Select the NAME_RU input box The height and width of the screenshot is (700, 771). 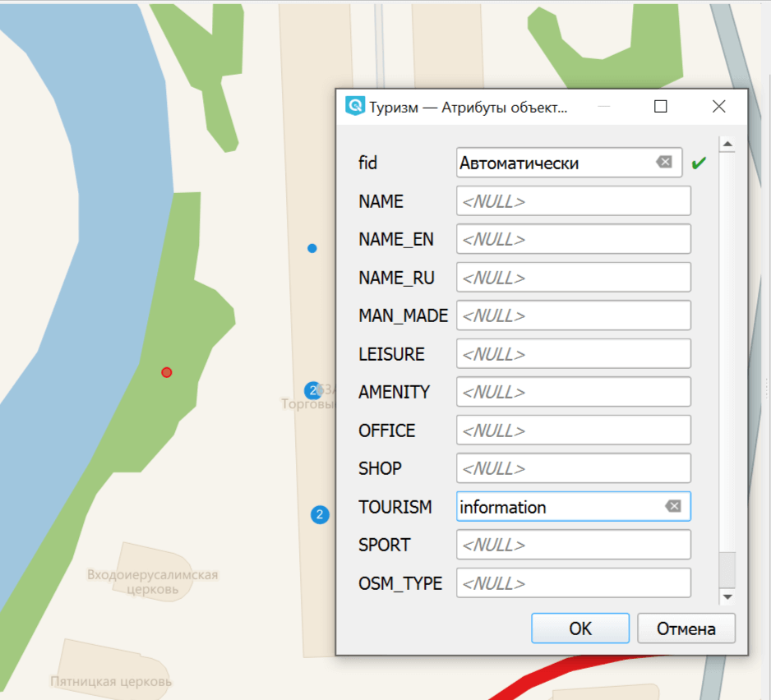point(573,278)
